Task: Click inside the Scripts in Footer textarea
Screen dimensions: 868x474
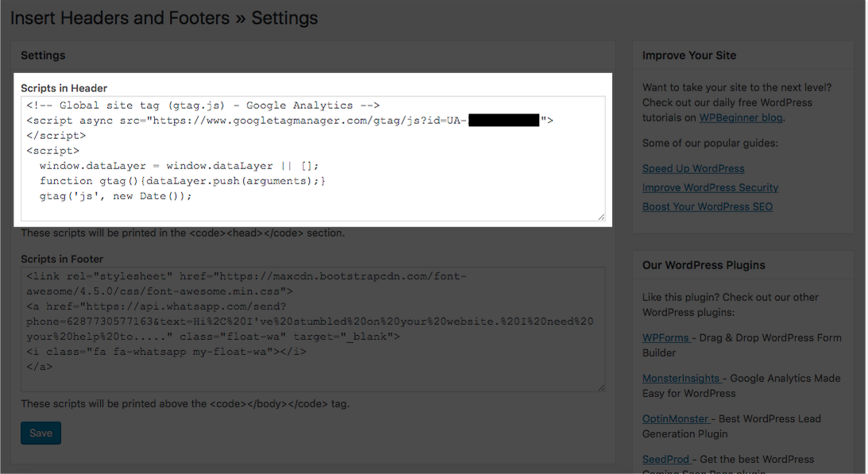Action: [x=313, y=329]
